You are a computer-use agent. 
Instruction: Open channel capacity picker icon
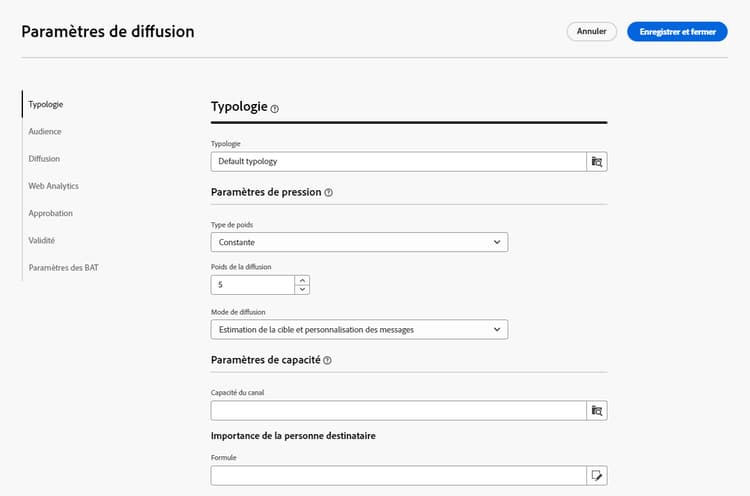(597, 410)
